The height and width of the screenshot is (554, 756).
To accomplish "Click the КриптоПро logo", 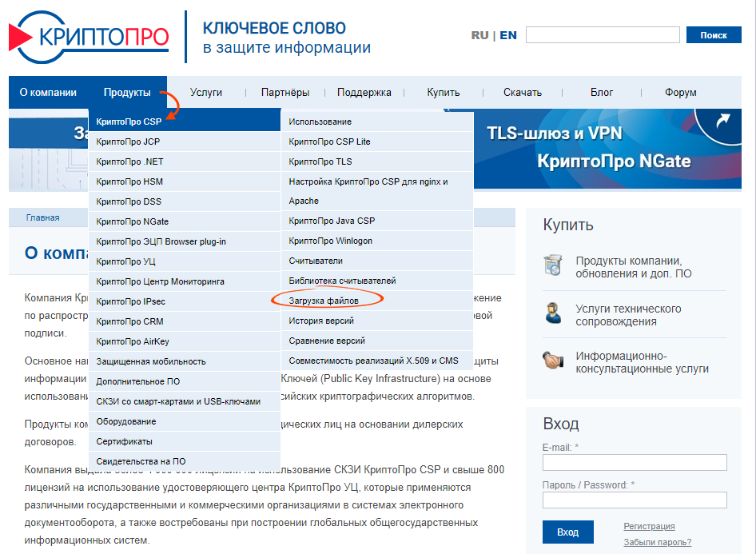I will point(90,37).
